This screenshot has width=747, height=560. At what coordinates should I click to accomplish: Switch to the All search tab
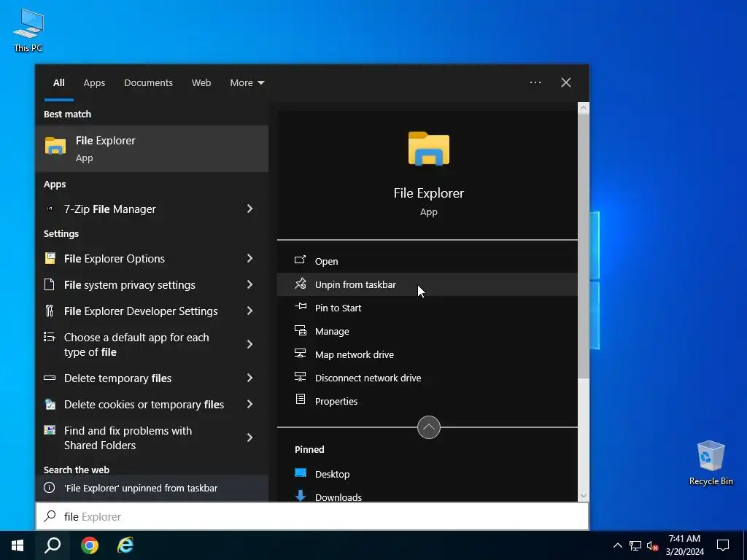tap(58, 83)
